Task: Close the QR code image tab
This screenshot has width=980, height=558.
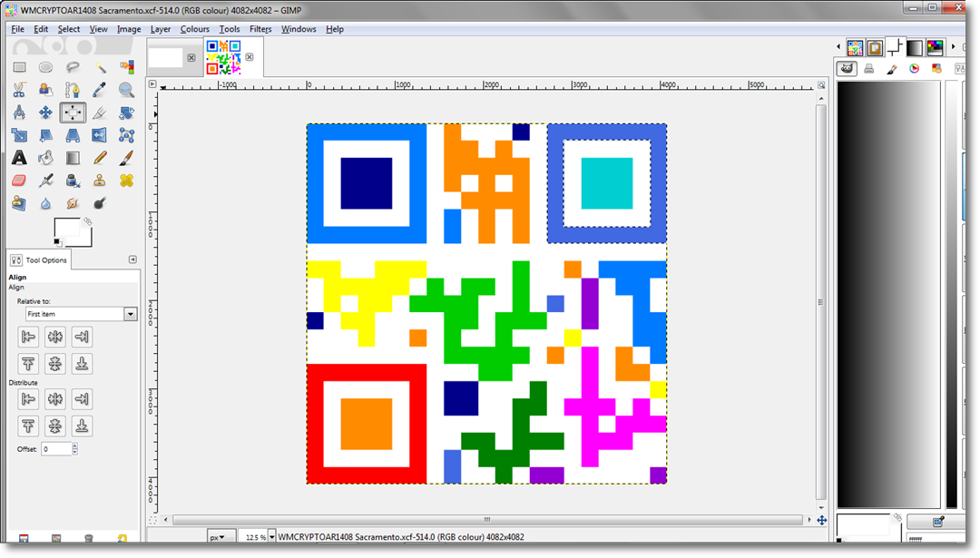Action: [x=250, y=57]
